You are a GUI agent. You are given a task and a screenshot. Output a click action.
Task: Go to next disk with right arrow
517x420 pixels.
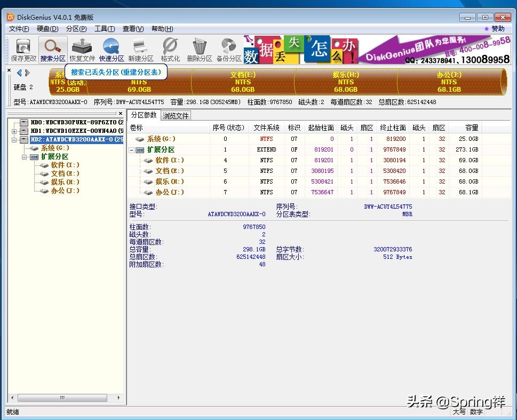point(27,73)
